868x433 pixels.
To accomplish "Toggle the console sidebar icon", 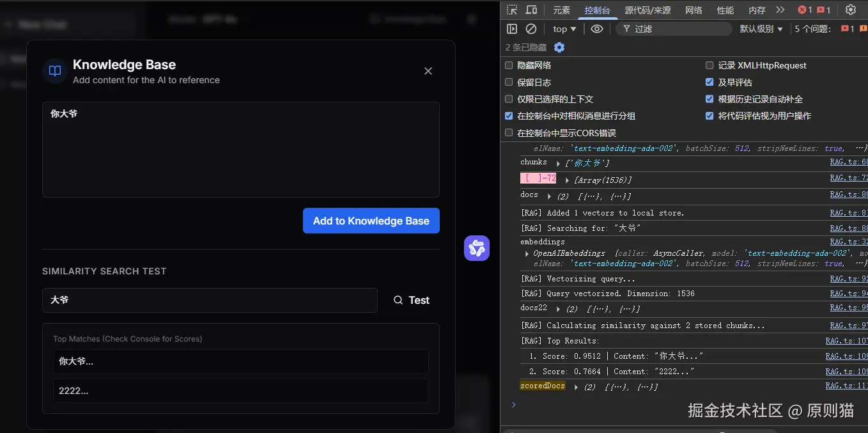I will tap(512, 29).
